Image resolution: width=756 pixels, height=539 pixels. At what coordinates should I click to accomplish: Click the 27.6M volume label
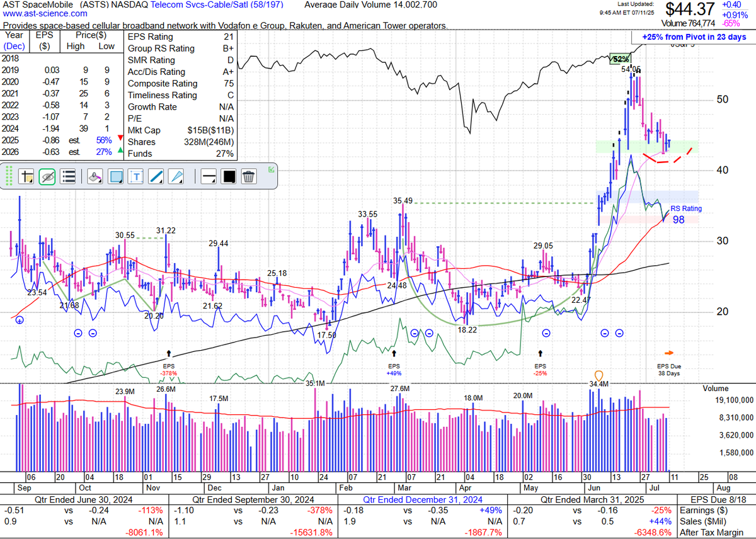(x=400, y=389)
